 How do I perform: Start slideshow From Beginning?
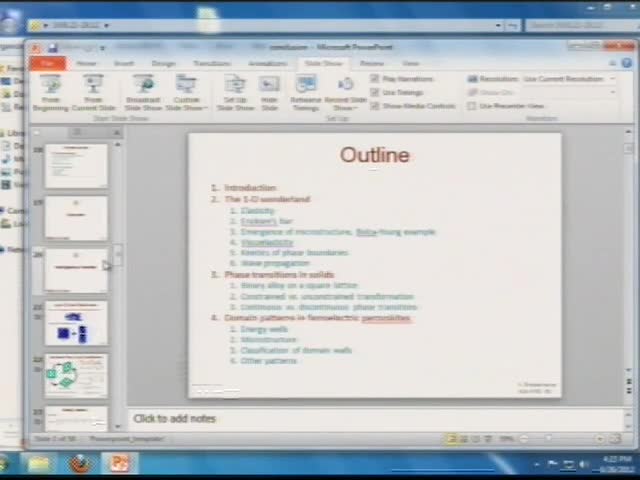(x=50, y=91)
